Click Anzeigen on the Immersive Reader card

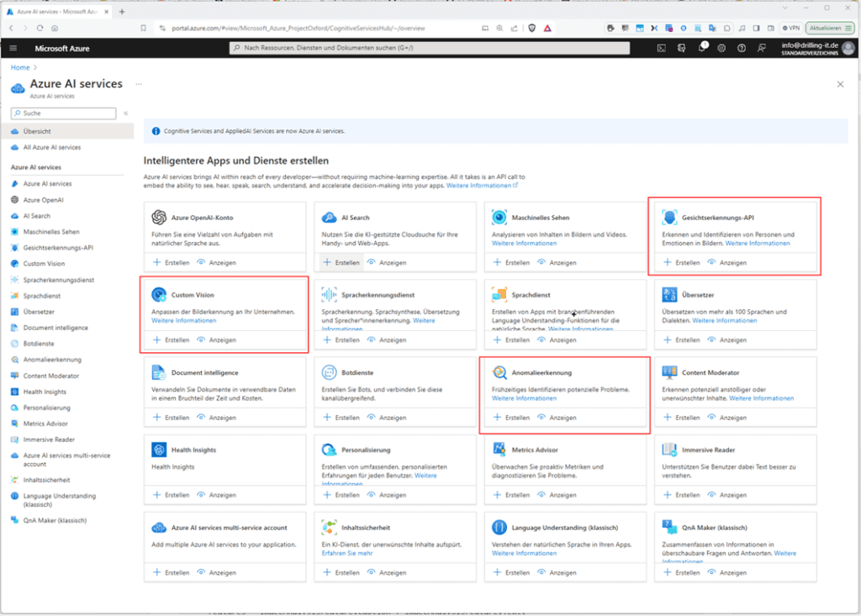pyautogui.click(x=726, y=495)
